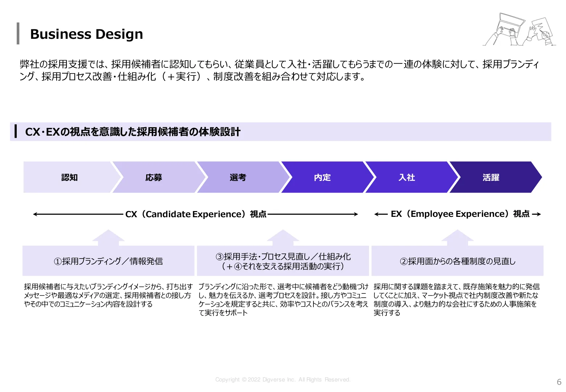Click the up arrow above the ②採用面 box
566x392 pixels.
458,238
